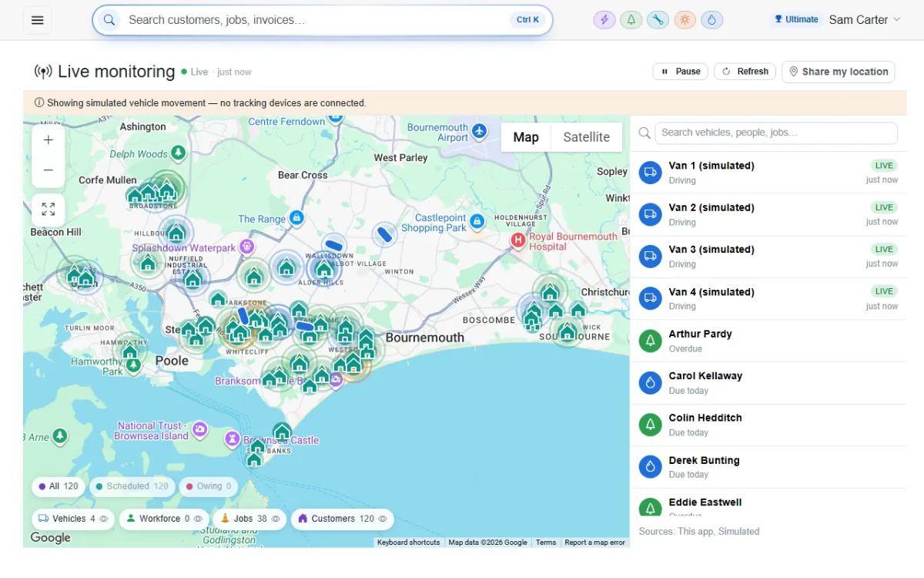Select Van 2 (simulated) truck icon

click(651, 214)
